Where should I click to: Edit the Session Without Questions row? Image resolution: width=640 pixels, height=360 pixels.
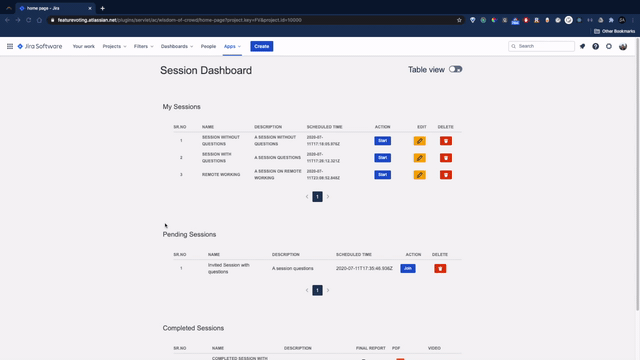(x=420, y=141)
